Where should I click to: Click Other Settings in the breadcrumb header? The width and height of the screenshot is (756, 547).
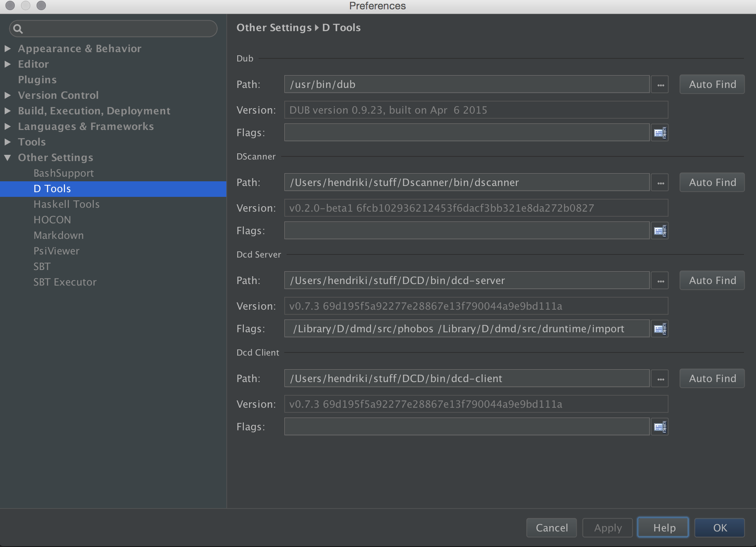[x=274, y=28]
